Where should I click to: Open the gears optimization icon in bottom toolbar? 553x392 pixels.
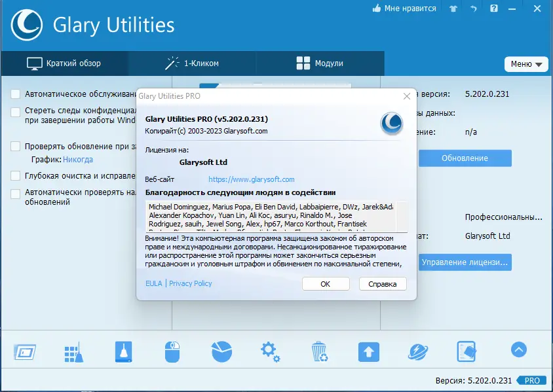(270, 351)
